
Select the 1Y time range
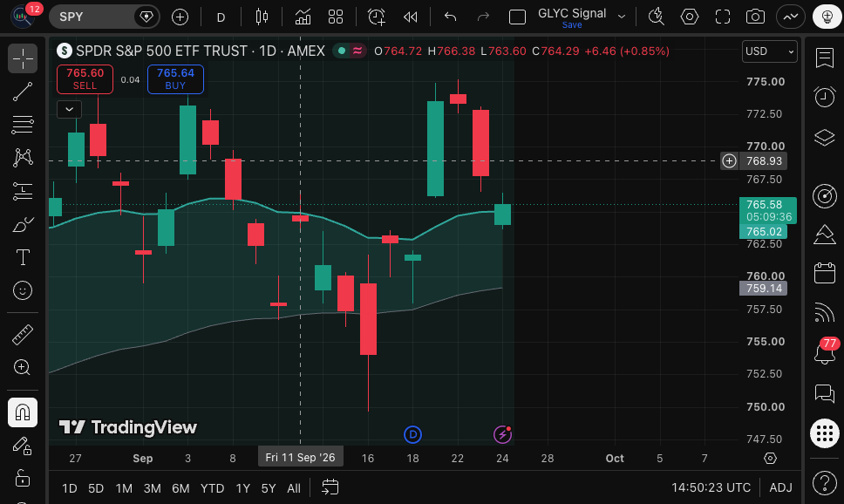(242, 488)
